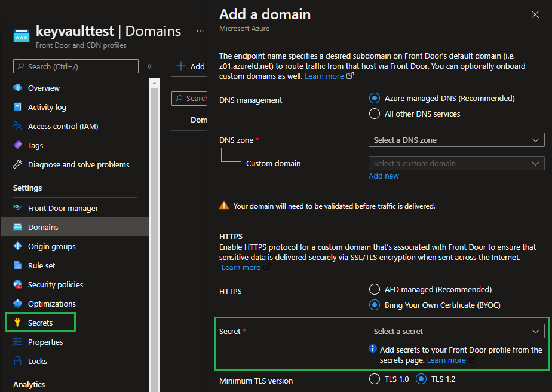Open the Select a DNS zone dropdown
The height and width of the screenshot is (392, 552).
coord(456,140)
